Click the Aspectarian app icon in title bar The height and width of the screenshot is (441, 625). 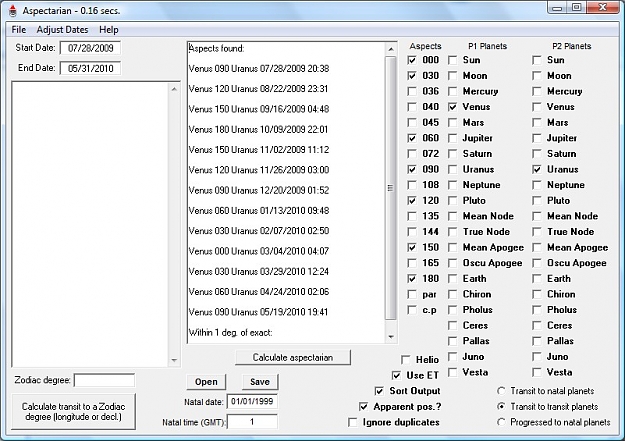pos(13,11)
